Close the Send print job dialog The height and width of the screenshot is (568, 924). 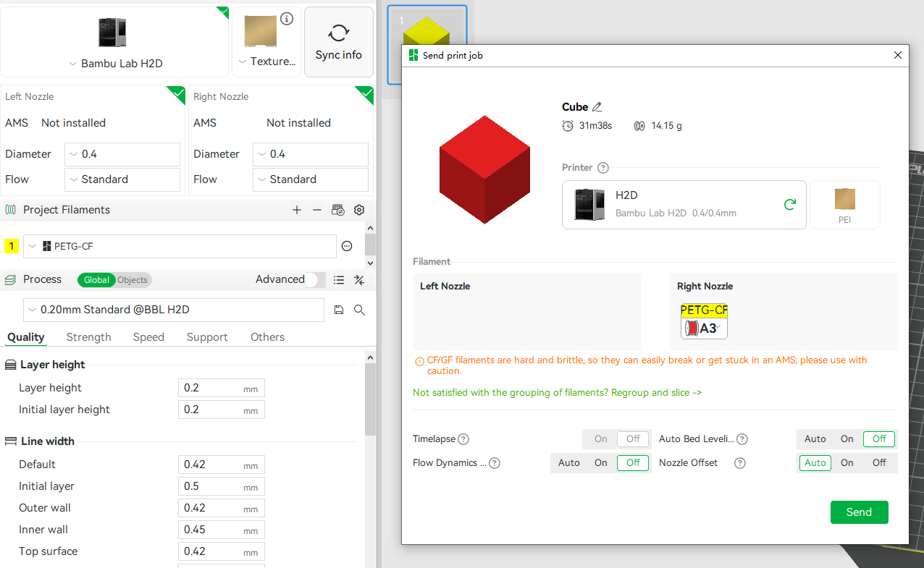(x=898, y=55)
